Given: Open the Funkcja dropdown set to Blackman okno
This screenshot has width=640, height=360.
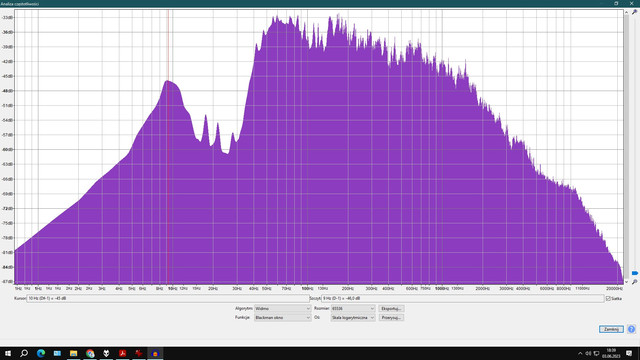Looking at the screenshot, I should 282,318.
